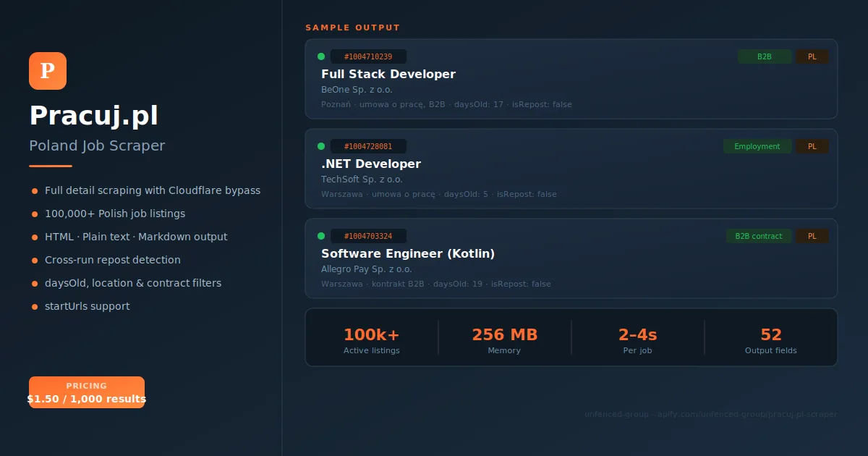Viewport: 868px width, 456px height.
Task: Click PL badge on Full Stack Developer card
Action: pyautogui.click(x=812, y=56)
